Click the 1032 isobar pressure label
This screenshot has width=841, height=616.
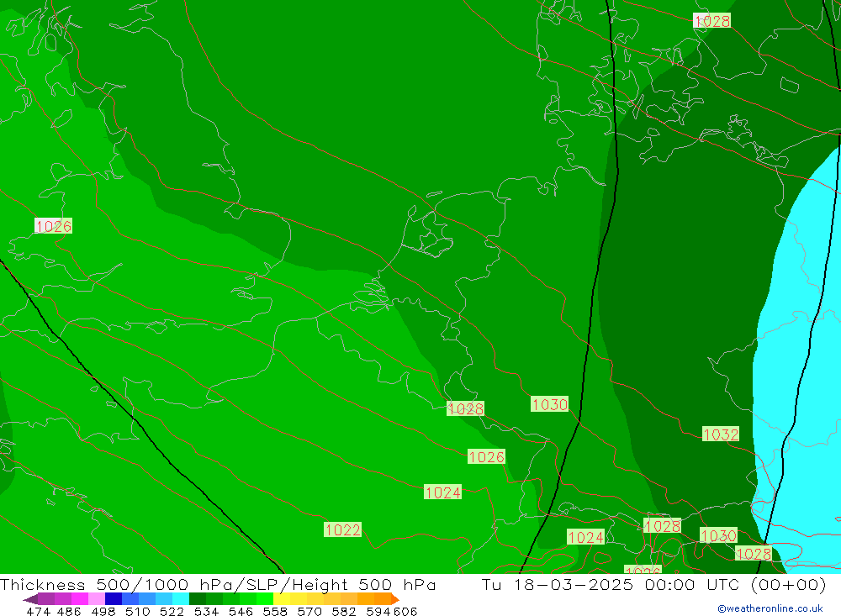pyautogui.click(x=721, y=434)
